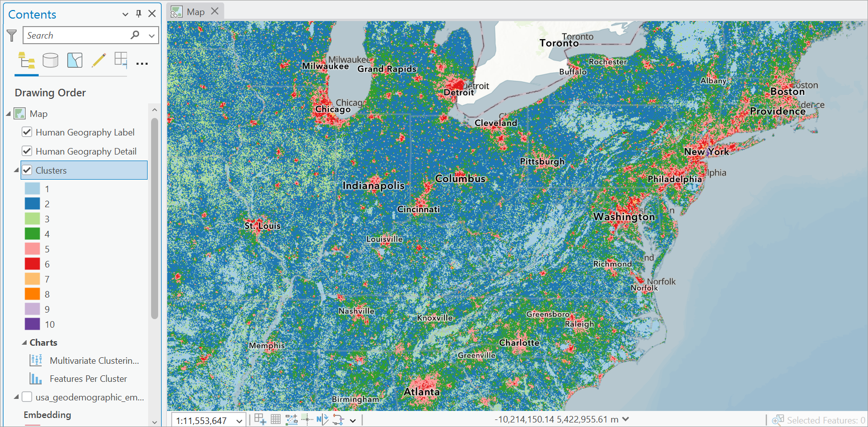
Task: Select Human Geography Label layer name
Action: click(x=85, y=132)
